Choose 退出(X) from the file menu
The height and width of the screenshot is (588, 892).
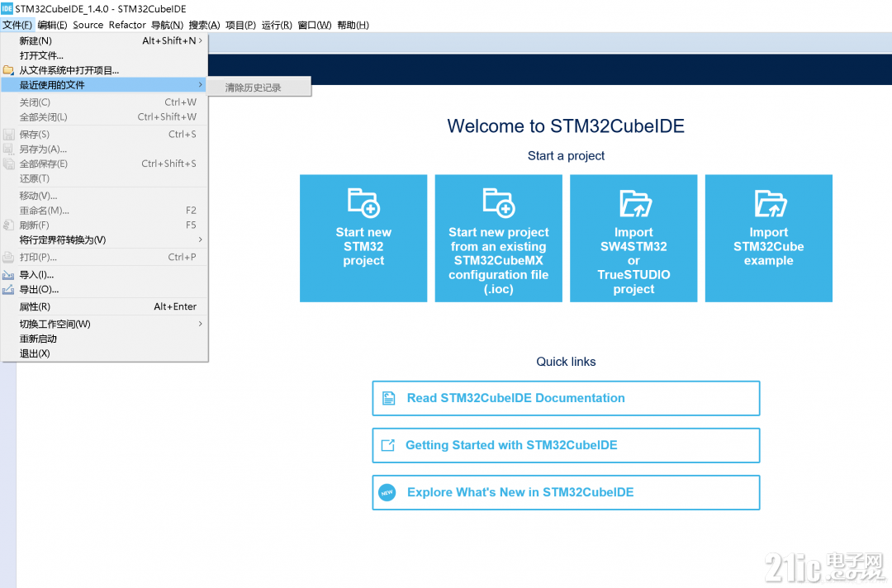point(105,353)
